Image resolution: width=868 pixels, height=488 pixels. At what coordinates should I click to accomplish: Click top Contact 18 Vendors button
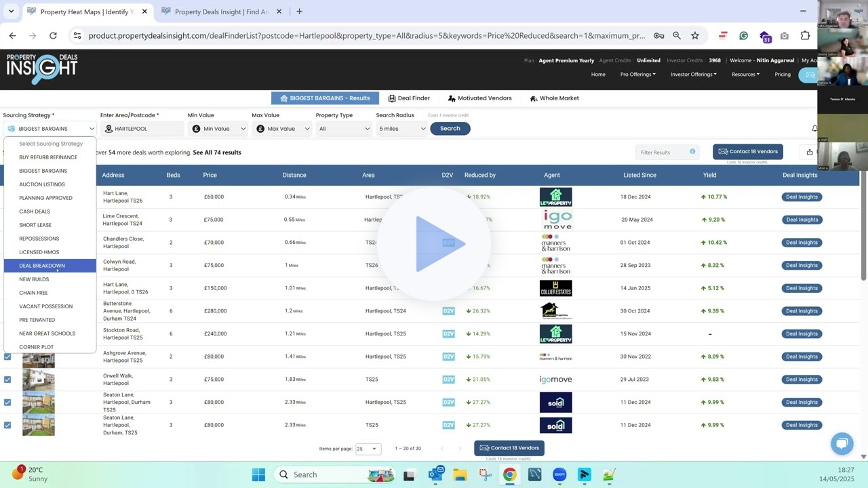[748, 152]
